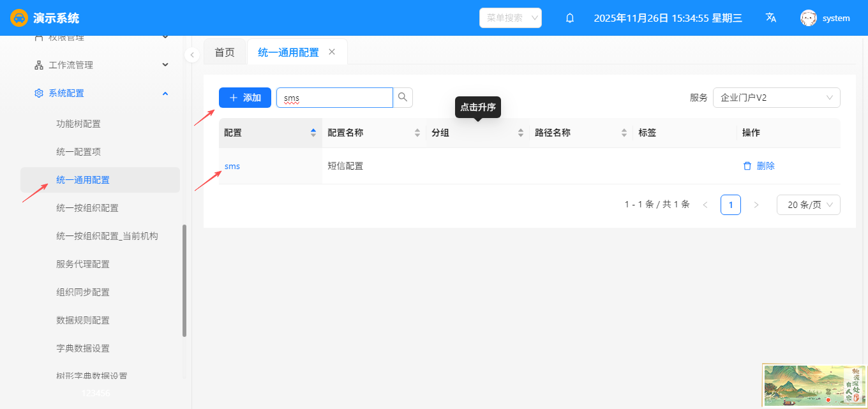Open the 服务 dropdown 企业门户V2
The width and height of the screenshot is (868, 409).
tap(776, 98)
